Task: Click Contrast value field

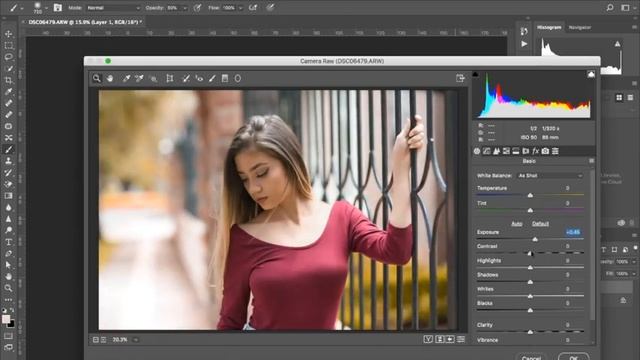Action: 568,246
